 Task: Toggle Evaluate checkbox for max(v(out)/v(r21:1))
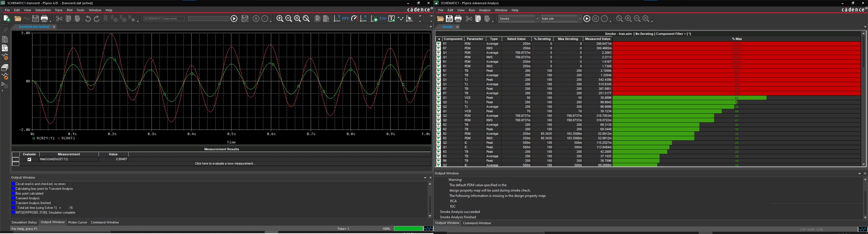pyautogui.click(x=29, y=160)
